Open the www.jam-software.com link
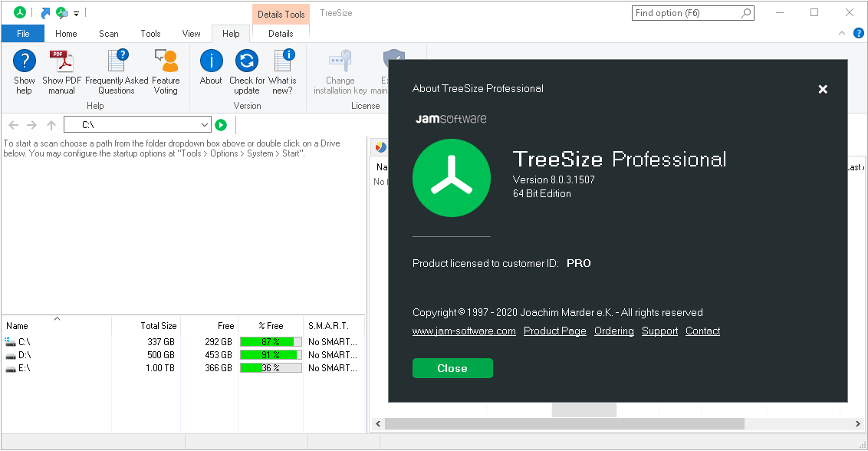The image size is (868, 451). click(464, 331)
